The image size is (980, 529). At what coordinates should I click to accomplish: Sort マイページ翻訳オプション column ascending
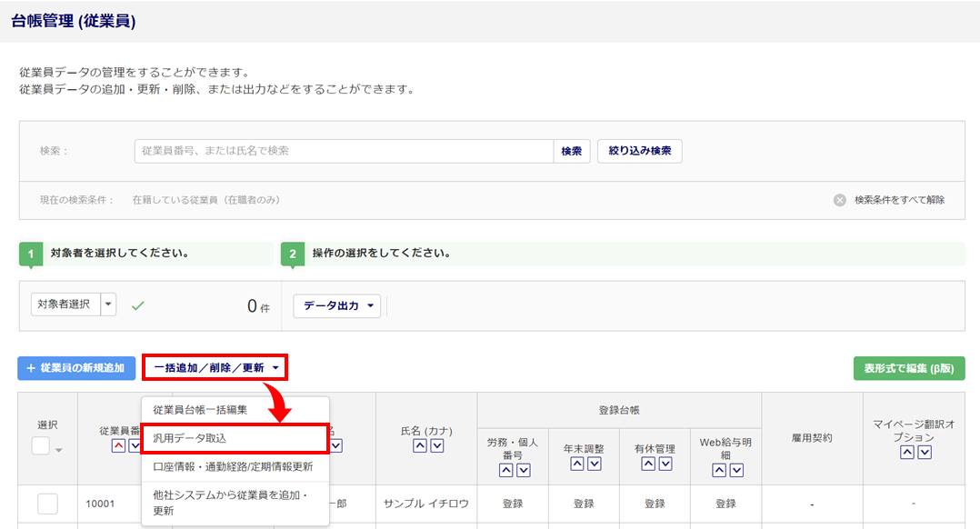pyautogui.click(x=907, y=452)
